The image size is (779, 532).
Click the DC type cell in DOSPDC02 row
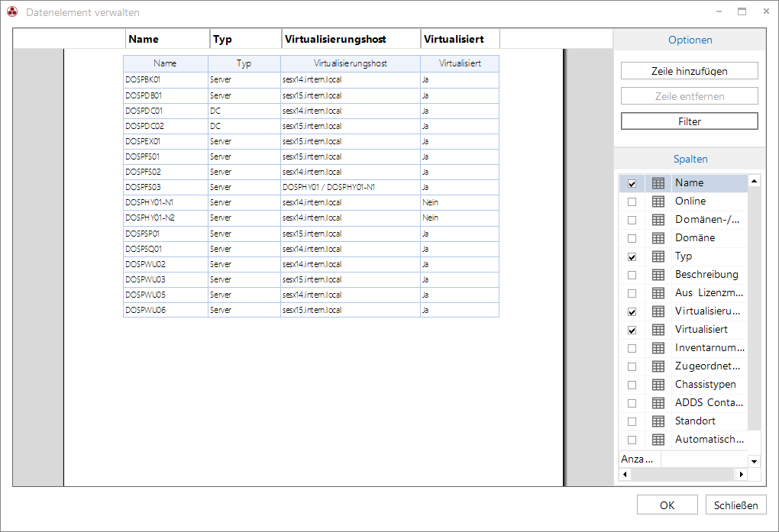point(244,126)
